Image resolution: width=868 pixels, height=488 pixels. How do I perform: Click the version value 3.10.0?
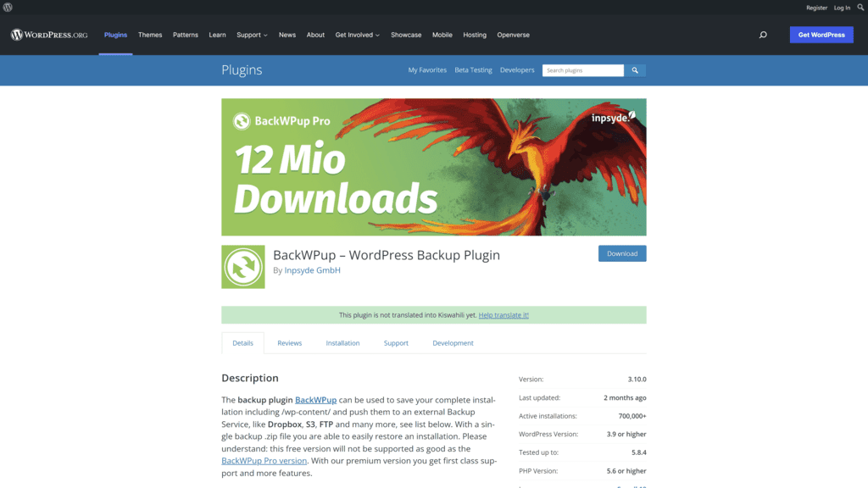coord(637,379)
